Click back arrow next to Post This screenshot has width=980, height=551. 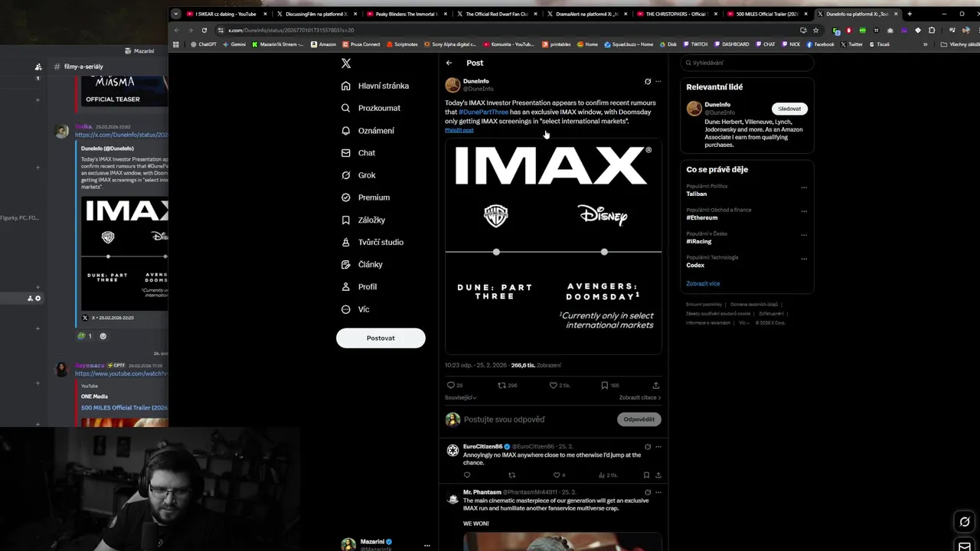449,63
